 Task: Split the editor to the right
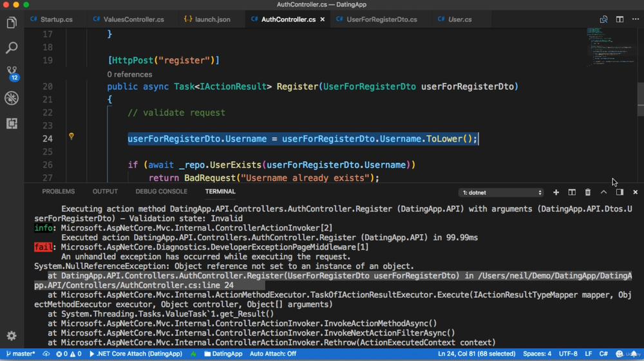pos(620,19)
